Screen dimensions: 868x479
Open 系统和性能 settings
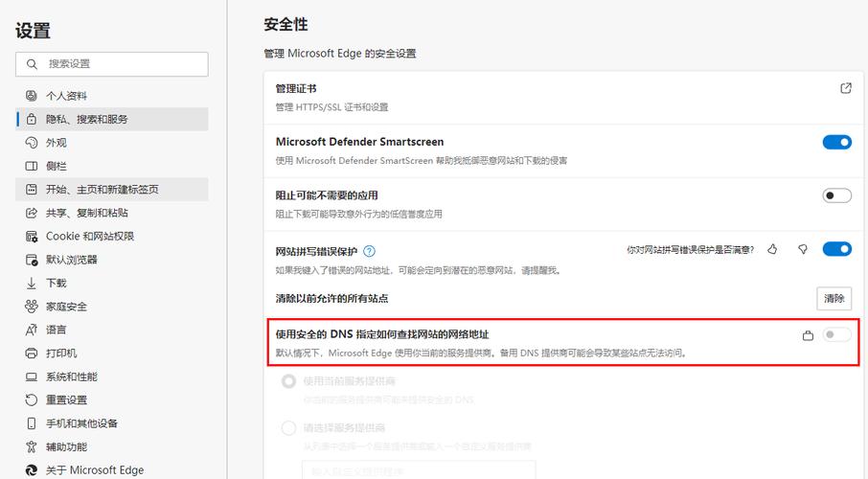click(x=112, y=376)
